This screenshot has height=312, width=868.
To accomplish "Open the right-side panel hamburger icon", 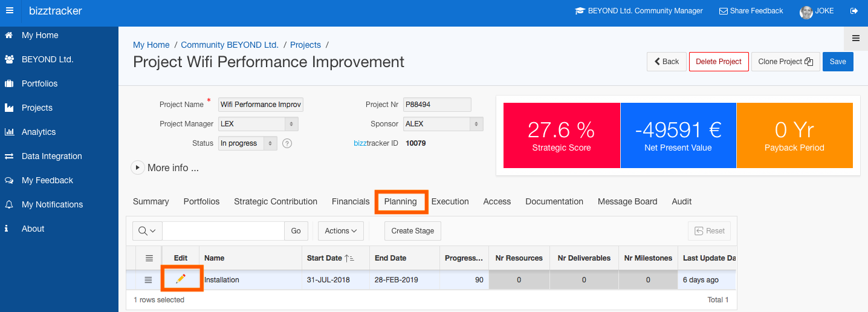I will tap(856, 38).
